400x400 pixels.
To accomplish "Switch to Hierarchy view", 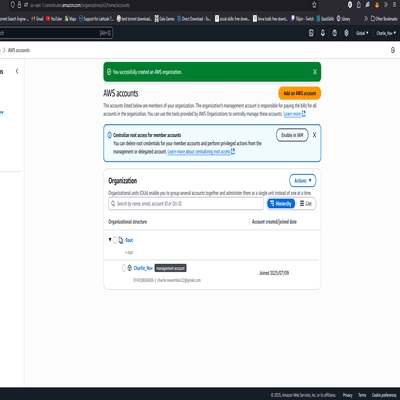I will [x=281, y=203].
